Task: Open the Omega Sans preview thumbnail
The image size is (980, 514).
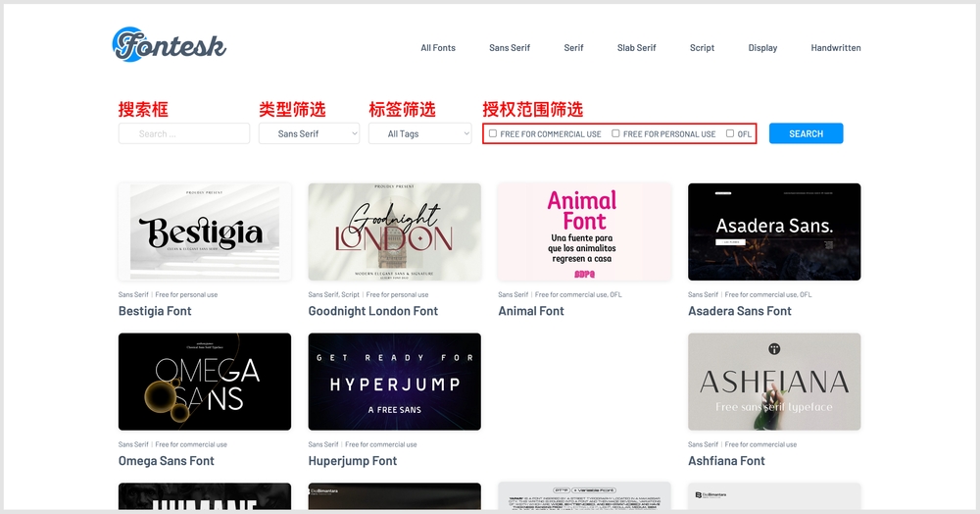Action: point(205,382)
